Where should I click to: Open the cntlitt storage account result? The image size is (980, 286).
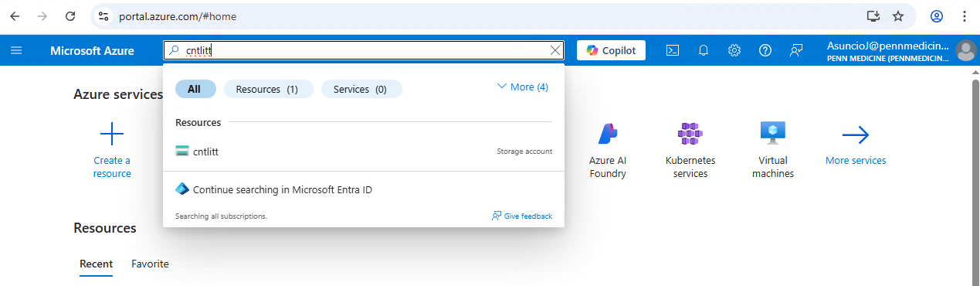tap(364, 152)
